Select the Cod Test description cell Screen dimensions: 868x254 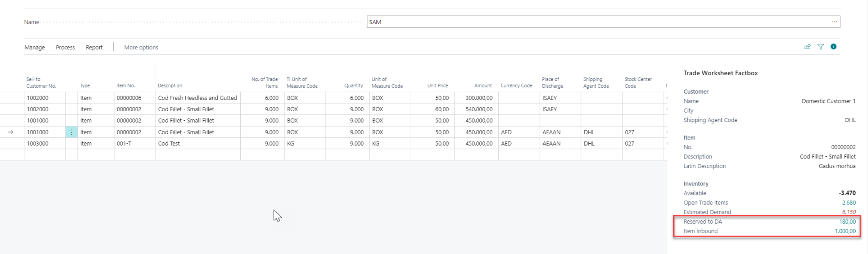pos(169,144)
